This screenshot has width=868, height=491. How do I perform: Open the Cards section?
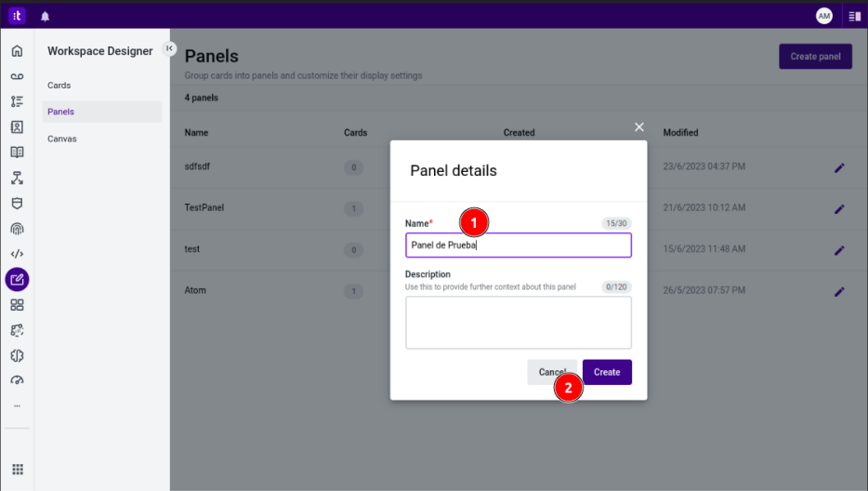59,86
